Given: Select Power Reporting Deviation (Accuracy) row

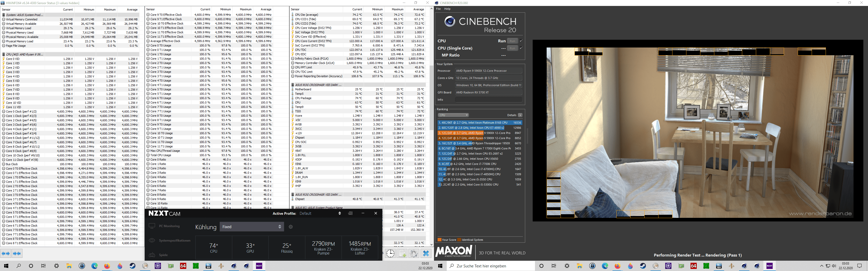Looking at the screenshot, I should [x=358, y=76].
